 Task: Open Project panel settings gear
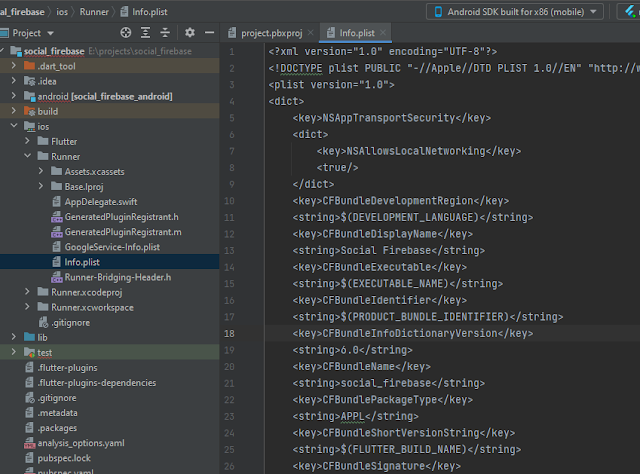[x=190, y=33]
